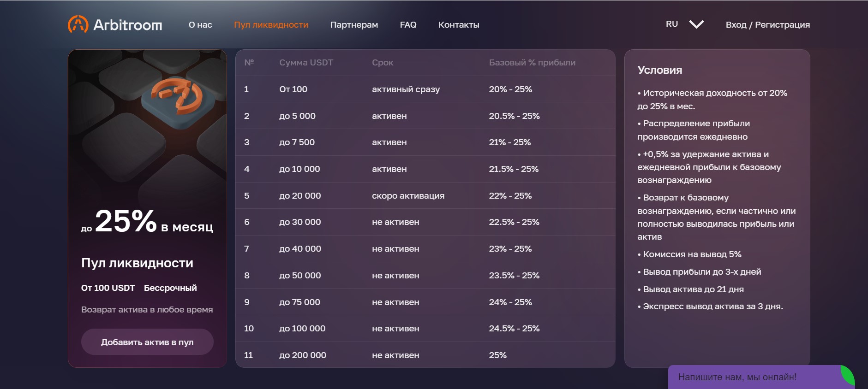The height and width of the screenshot is (389, 868).
Task: Click the 24.5% - 25% profit cell
Action: [x=514, y=329]
